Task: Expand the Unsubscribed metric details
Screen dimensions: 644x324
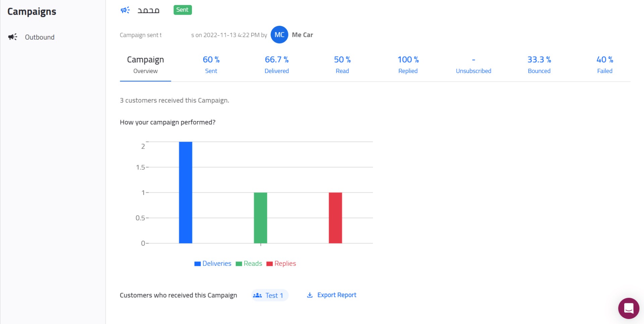Action: click(x=473, y=65)
